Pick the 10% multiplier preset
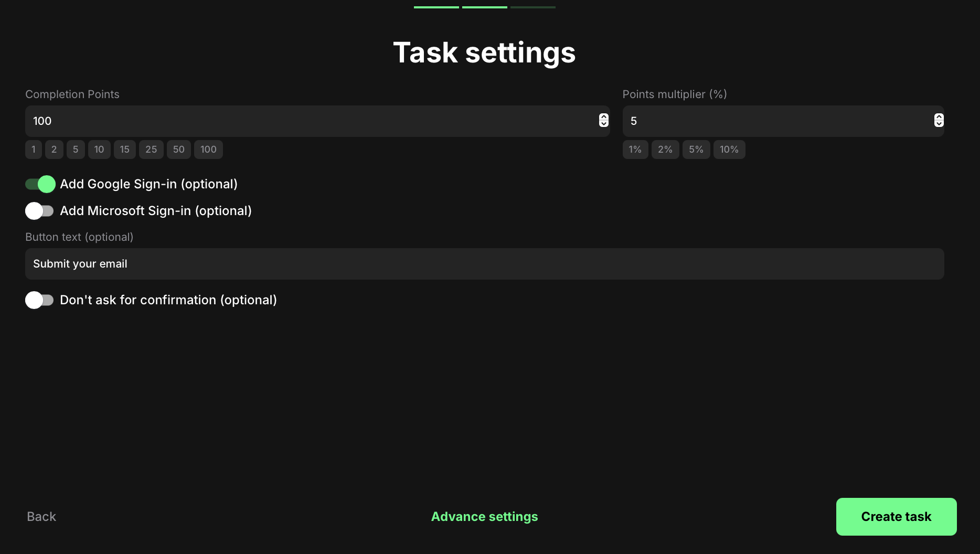 coord(729,150)
